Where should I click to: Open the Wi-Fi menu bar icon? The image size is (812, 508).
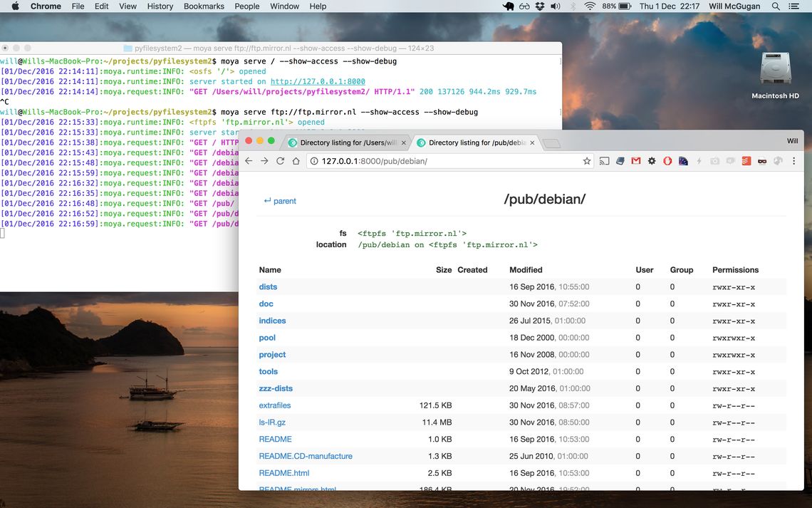point(589,6)
